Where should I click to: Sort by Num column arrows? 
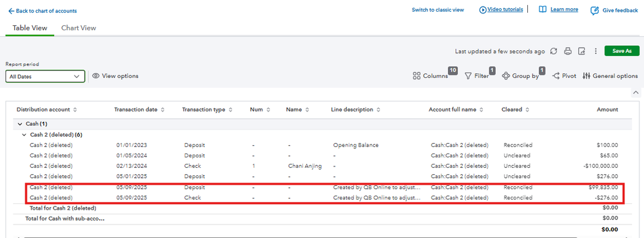pyautogui.click(x=268, y=110)
